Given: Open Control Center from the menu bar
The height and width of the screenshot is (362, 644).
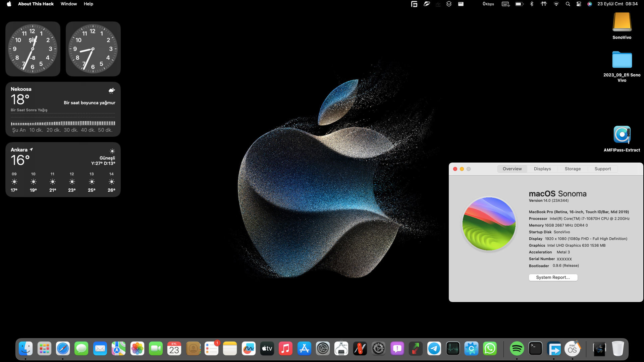Looking at the screenshot, I should (579, 4).
